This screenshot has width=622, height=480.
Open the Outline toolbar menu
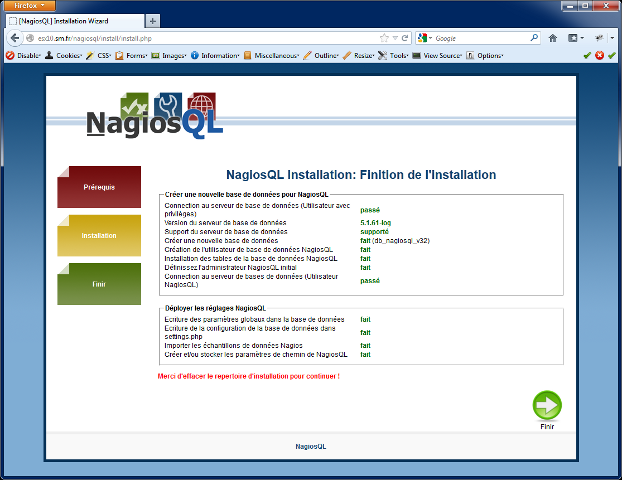point(321,56)
